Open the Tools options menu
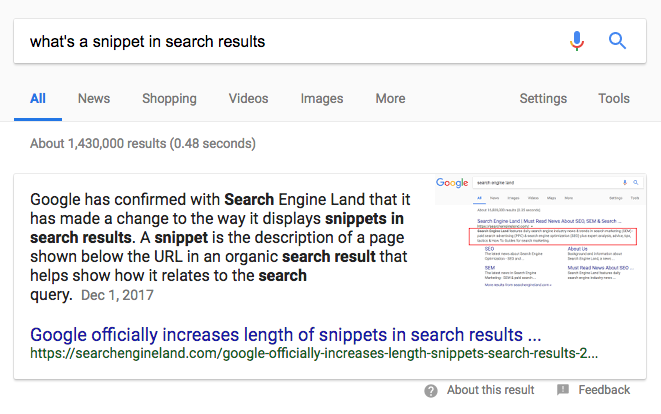Screen dimensions: 661x414 pyautogui.click(x=614, y=99)
